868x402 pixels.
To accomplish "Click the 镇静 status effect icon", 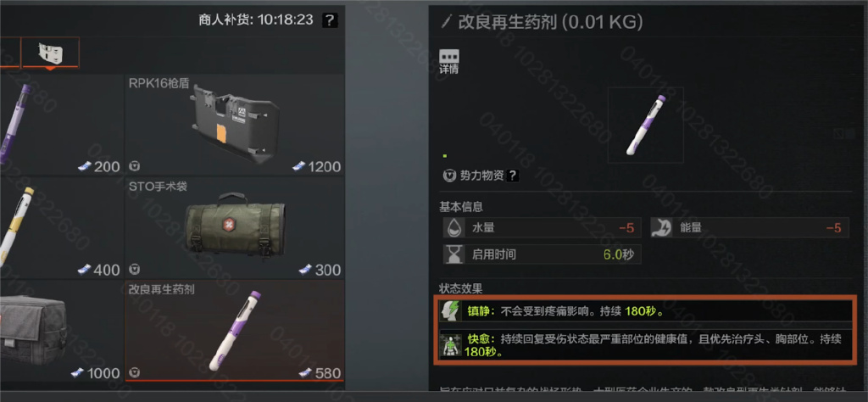I will (x=451, y=310).
